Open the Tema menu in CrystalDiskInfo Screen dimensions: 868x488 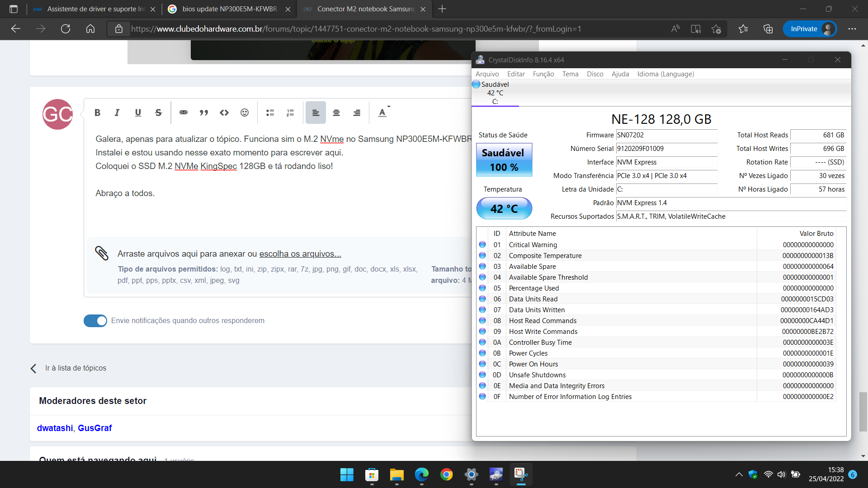[x=570, y=74]
